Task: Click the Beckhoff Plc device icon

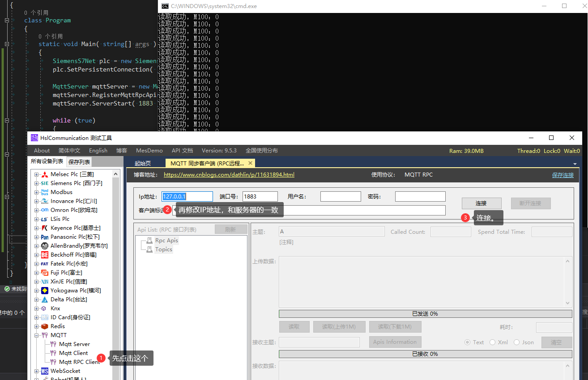Action: coord(44,254)
